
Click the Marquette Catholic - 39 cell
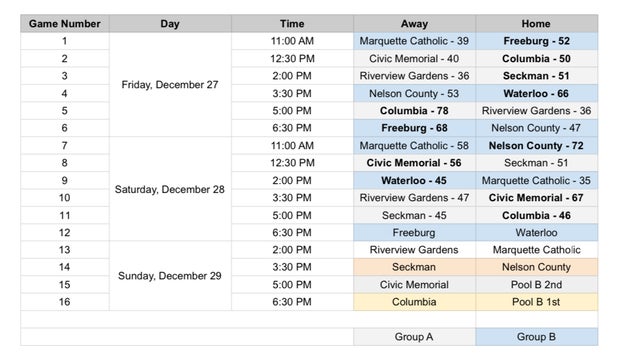[x=414, y=41]
